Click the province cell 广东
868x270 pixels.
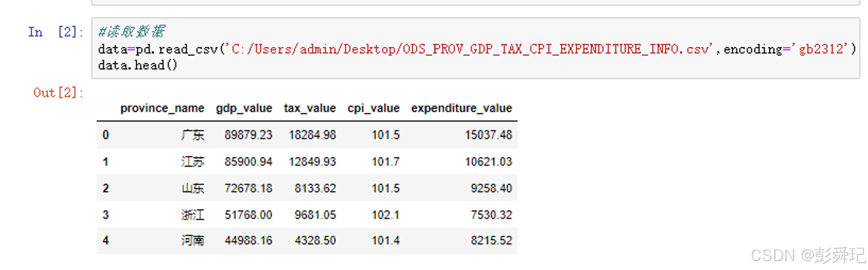pos(193,135)
